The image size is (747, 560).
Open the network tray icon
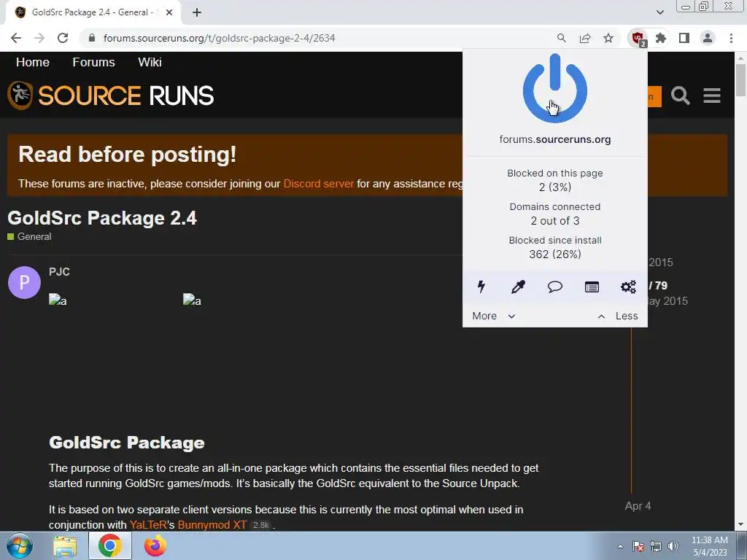pos(656,546)
